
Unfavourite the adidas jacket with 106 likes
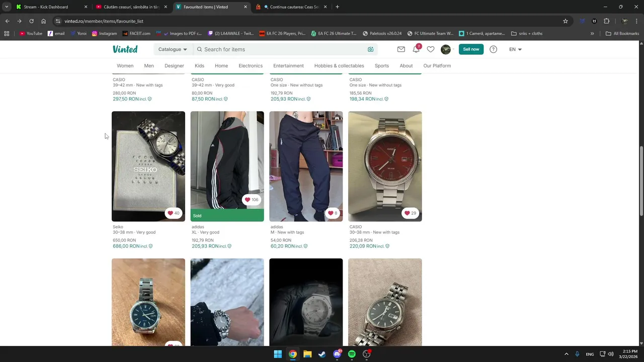tap(251, 200)
